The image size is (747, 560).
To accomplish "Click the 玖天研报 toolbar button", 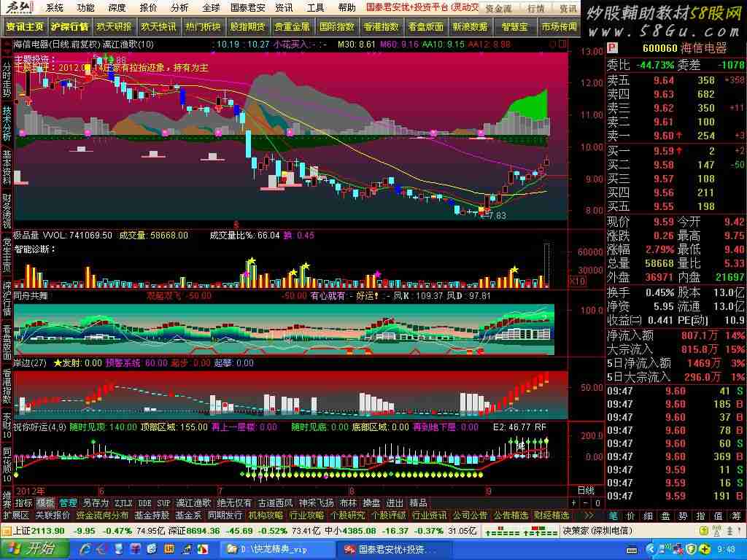I will [114, 27].
